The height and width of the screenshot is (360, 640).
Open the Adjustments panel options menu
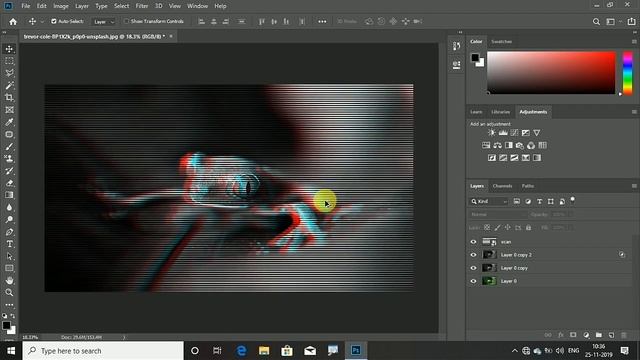634,112
